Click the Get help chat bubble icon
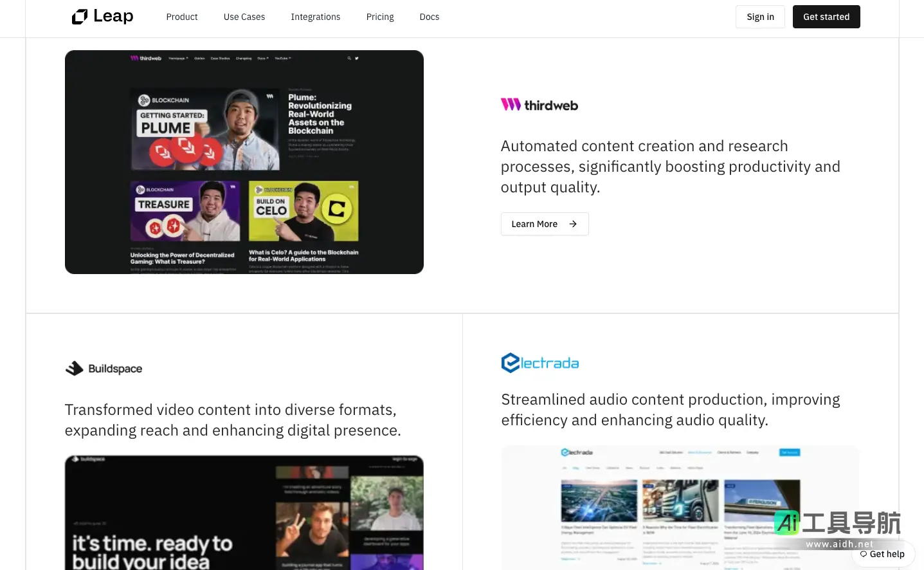 pyautogui.click(x=864, y=554)
